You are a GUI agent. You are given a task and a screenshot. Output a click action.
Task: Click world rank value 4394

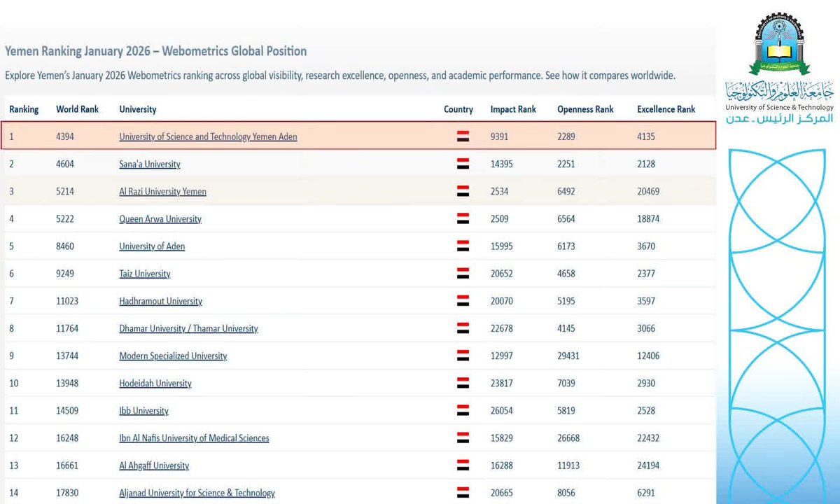(65, 137)
